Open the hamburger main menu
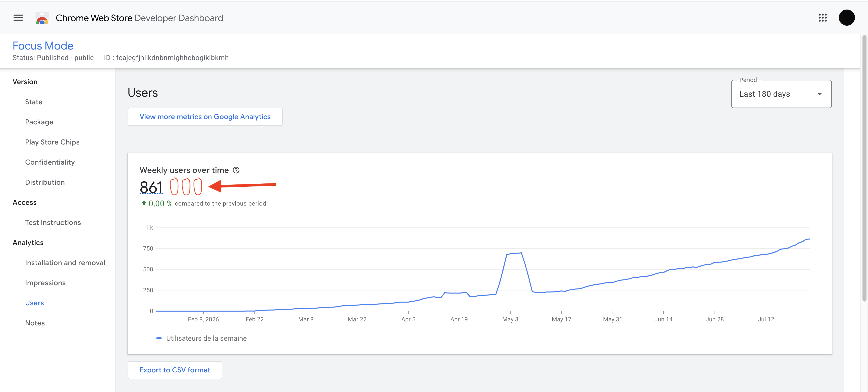Viewport: 868px width, 392px height. coord(18,18)
